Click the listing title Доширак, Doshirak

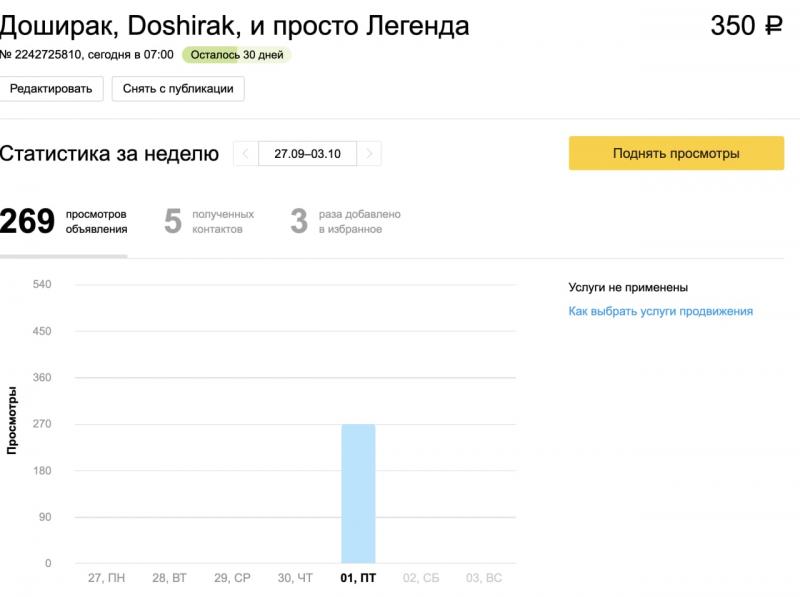[234, 26]
